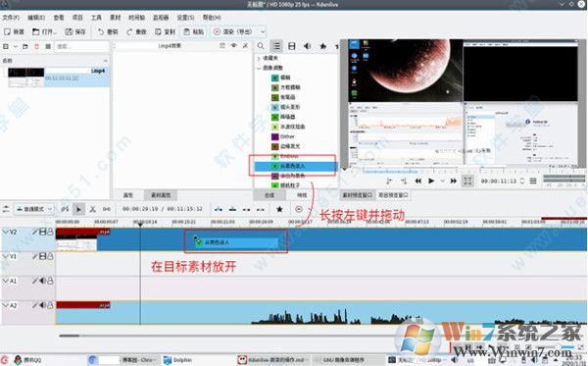Click the red delete clip icon in bin
Viewport: 588px width, 366px height.
click(37, 46)
